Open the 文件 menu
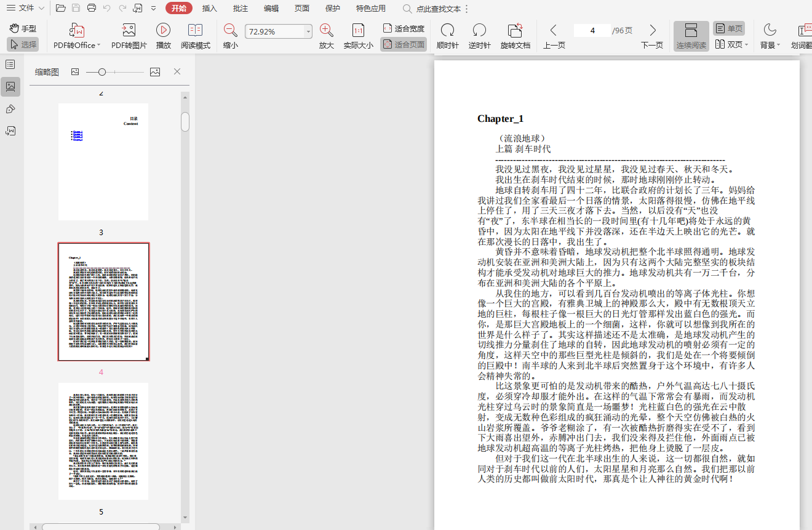Screen dimensions: 812x530 click(26, 8)
